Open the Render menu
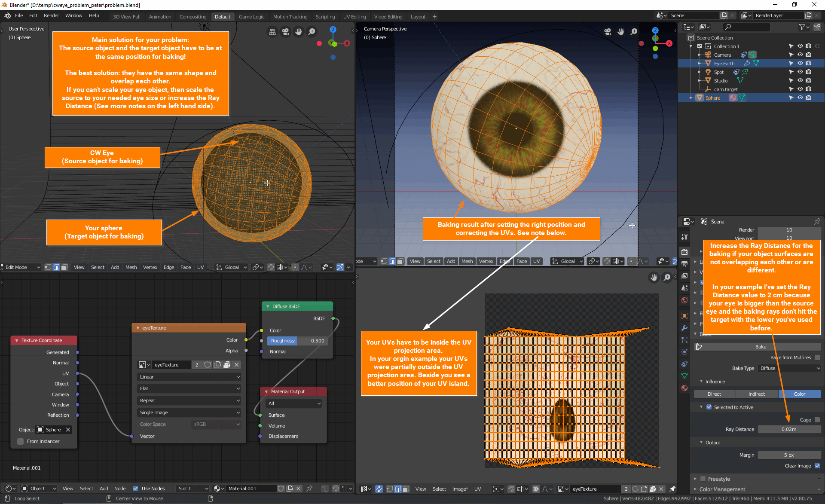This screenshot has width=825, height=504. pyautogui.click(x=51, y=15)
